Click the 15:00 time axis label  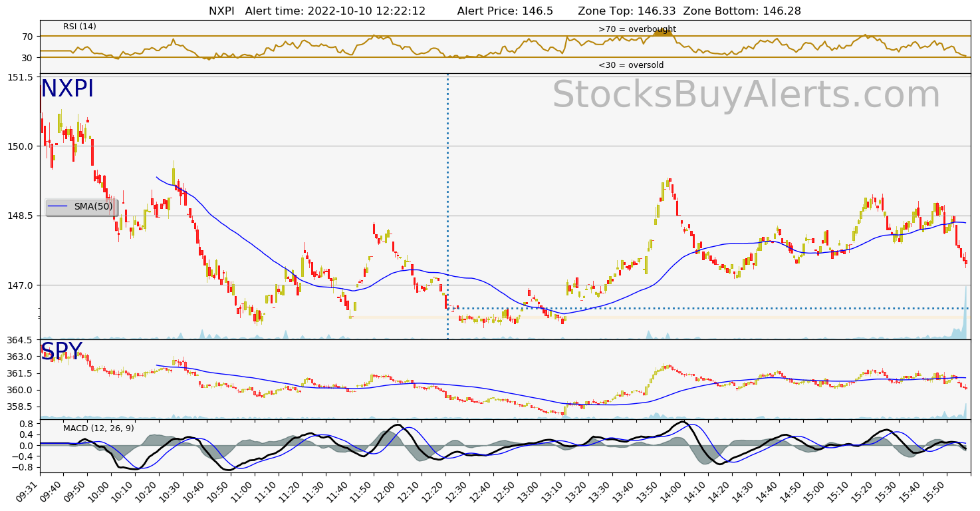coord(815,491)
